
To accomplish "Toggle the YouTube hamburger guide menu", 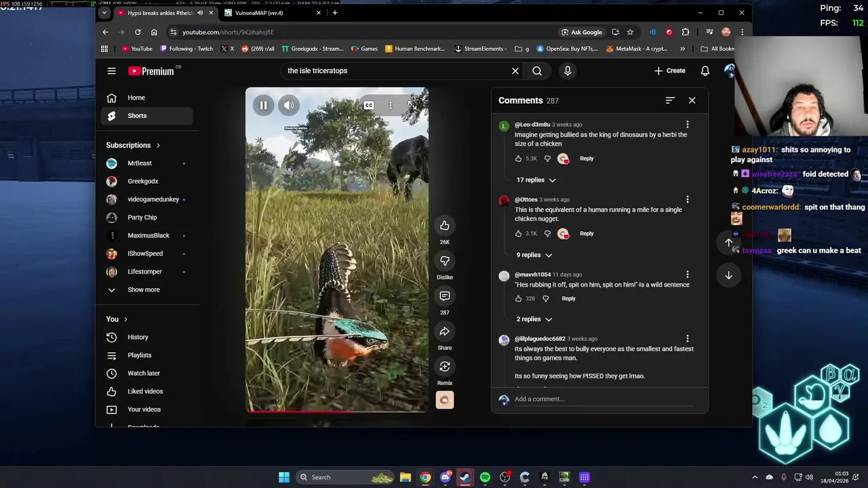I will point(111,70).
